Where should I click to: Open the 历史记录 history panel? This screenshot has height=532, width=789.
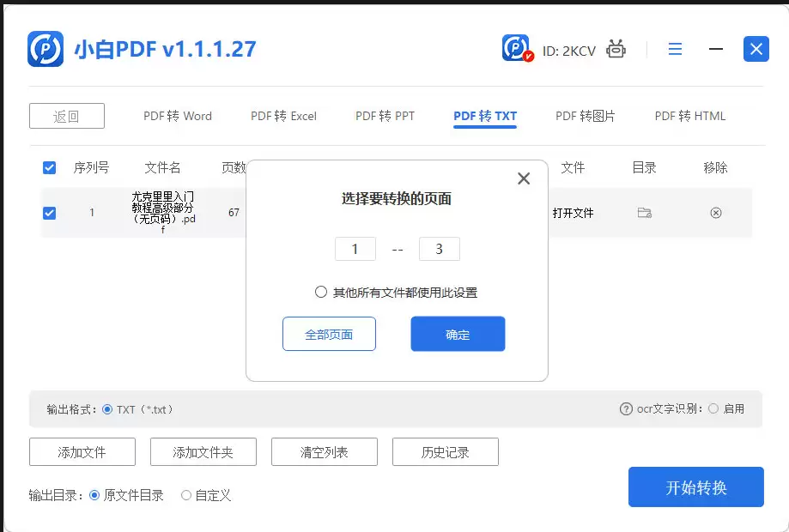coord(445,451)
